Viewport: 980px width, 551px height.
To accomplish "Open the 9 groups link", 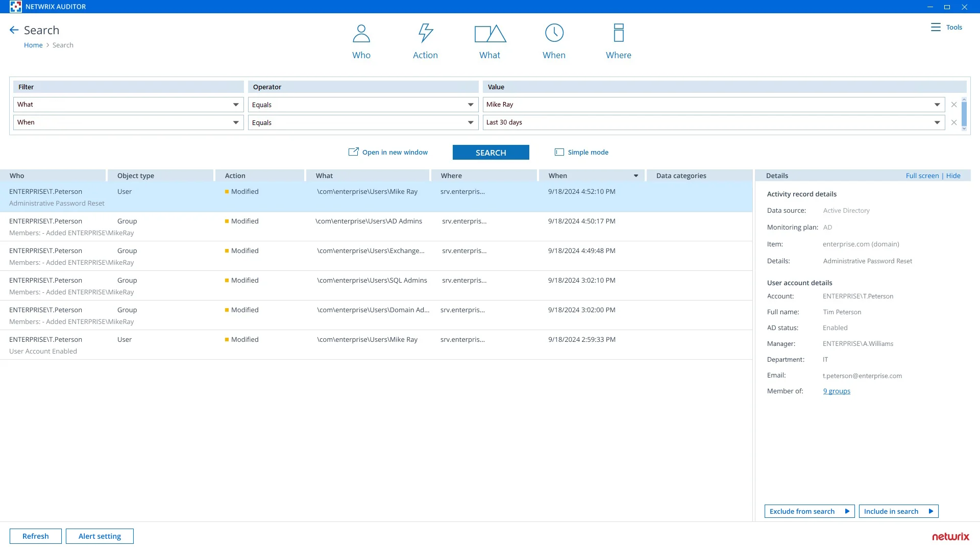I will [837, 391].
